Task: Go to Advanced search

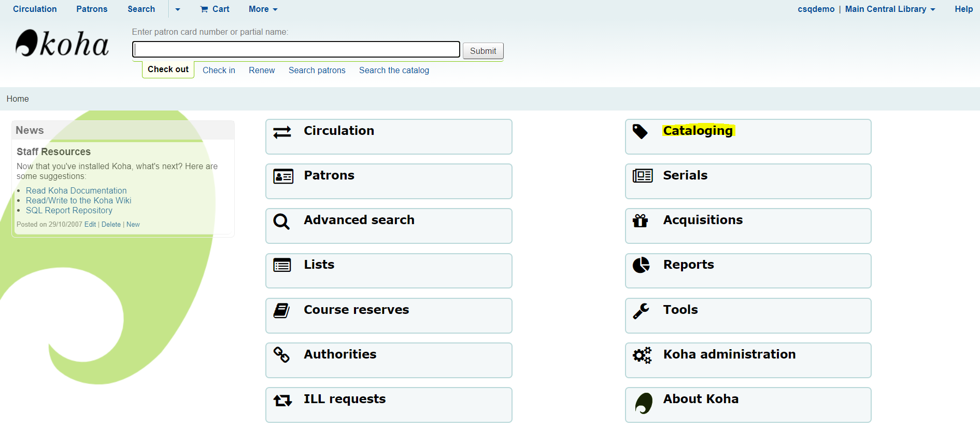Action: 389,226
